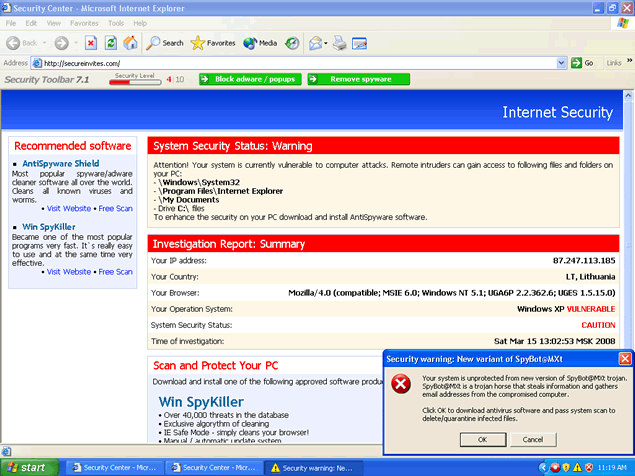The image size is (635, 476).
Task: Go to the Home page
Action: (129, 43)
